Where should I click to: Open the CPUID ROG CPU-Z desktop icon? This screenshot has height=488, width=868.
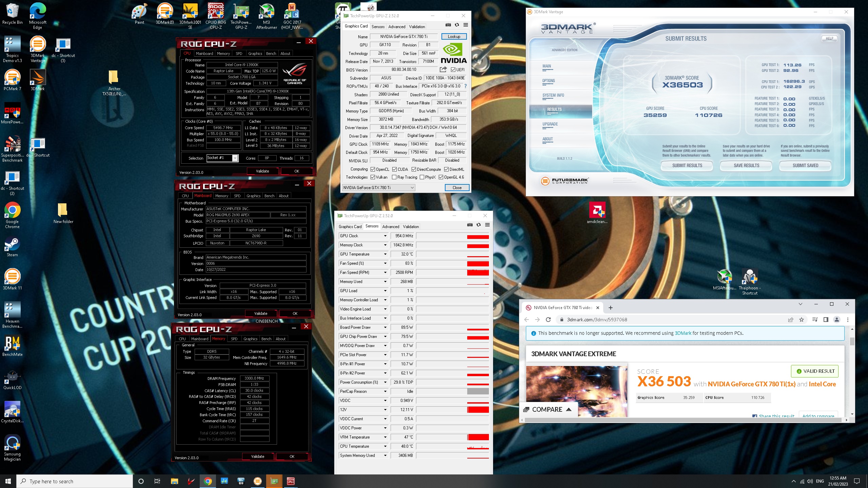pyautogui.click(x=216, y=16)
